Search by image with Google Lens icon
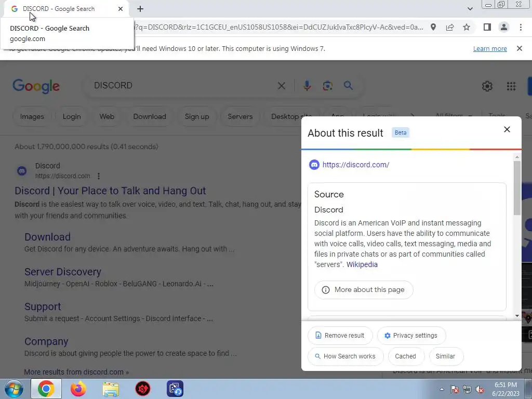 point(327,86)
